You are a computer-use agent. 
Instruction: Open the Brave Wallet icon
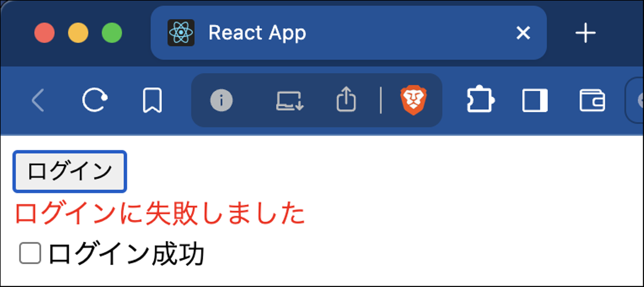(x=592, y=100)
